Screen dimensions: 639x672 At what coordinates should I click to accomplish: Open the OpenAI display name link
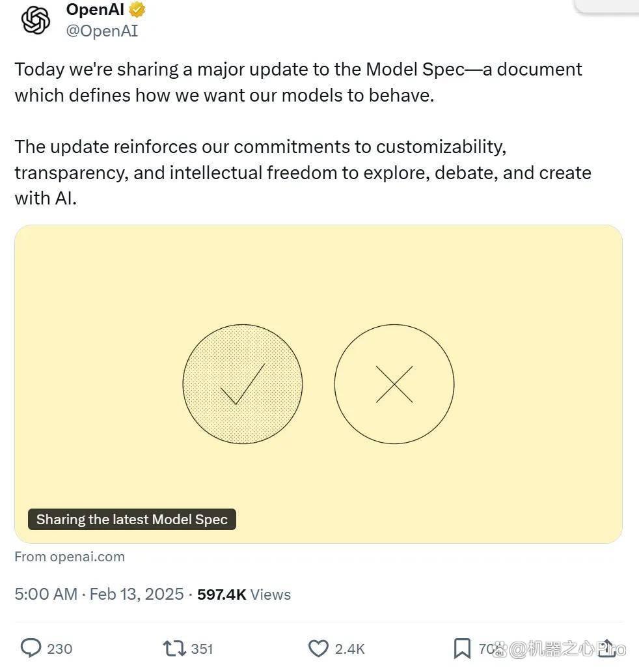(x=95, y=9)
